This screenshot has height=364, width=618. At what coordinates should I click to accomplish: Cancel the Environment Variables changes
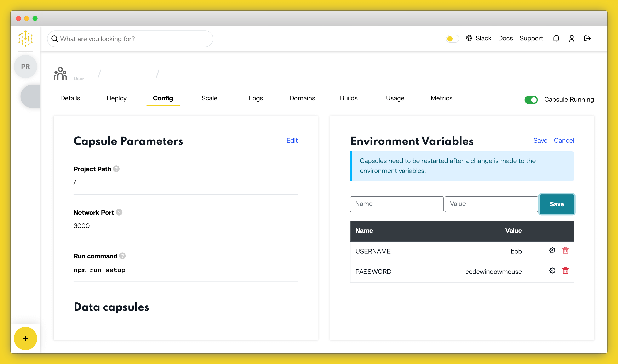tap(564, 141)
